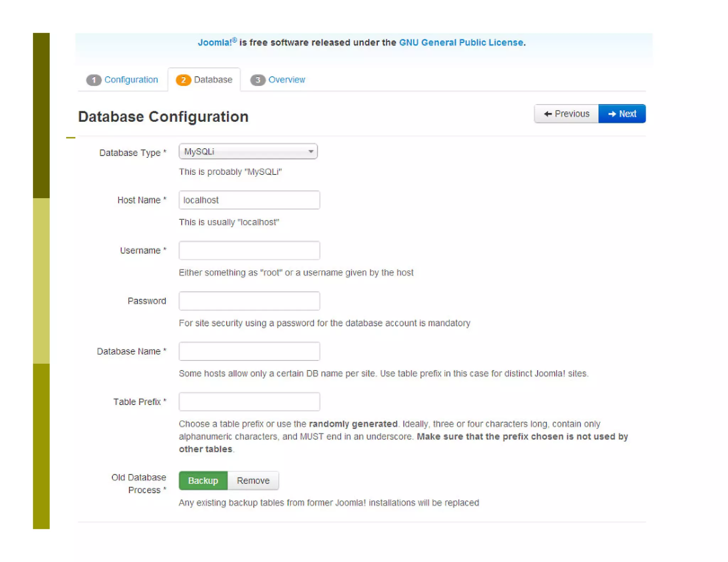728x562 pixels.
Task: Focus the Table Prefix field
Action: pyautogui.click(x=249, y=402)
